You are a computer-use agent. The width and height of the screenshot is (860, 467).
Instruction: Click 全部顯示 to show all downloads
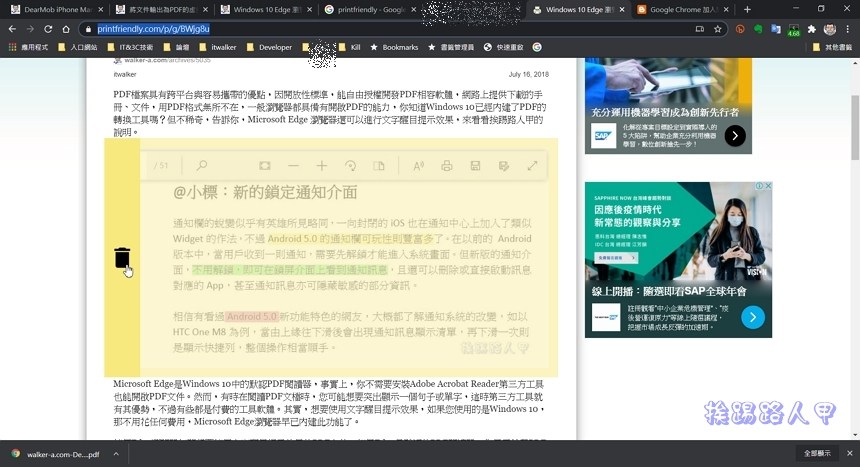coord(816,453)
